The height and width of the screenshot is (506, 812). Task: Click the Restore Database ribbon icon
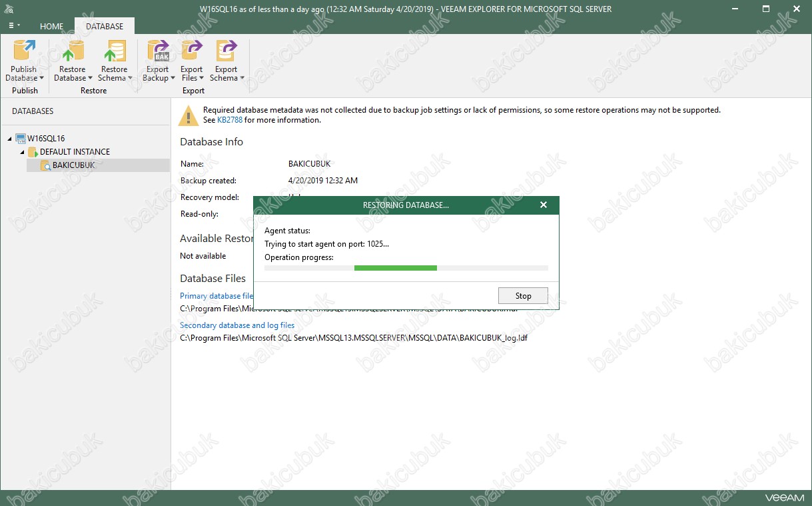[72, 51]
